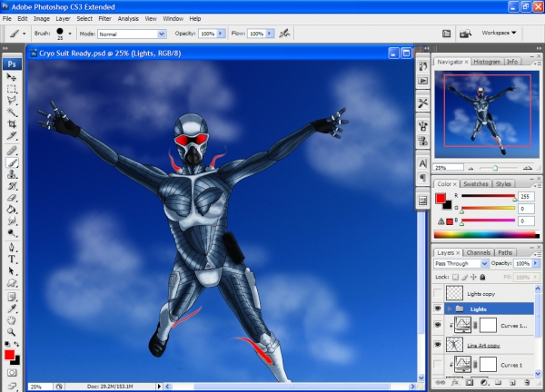The image size is (545, 392).
Task: Select the Eyedropper tool
Action: tap(12, 309)
